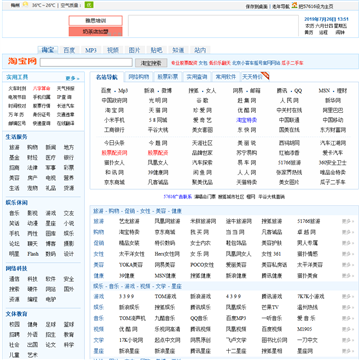Open the 阿里巴巴 link

333,110
